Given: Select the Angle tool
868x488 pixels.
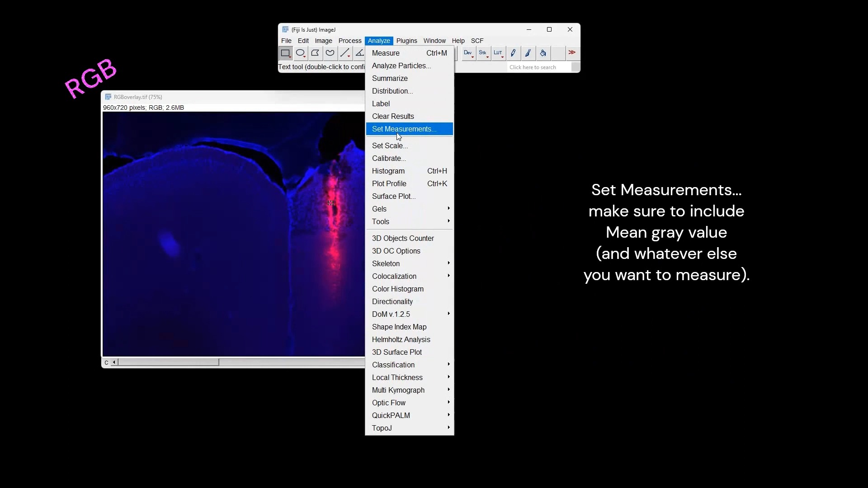Looking at the screenshot, I should point(359,53).
